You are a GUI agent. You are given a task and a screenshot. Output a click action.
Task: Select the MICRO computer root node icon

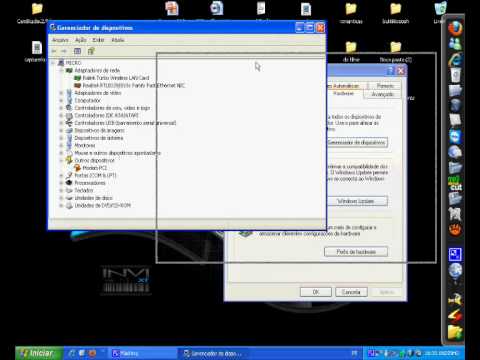[61, 63]
